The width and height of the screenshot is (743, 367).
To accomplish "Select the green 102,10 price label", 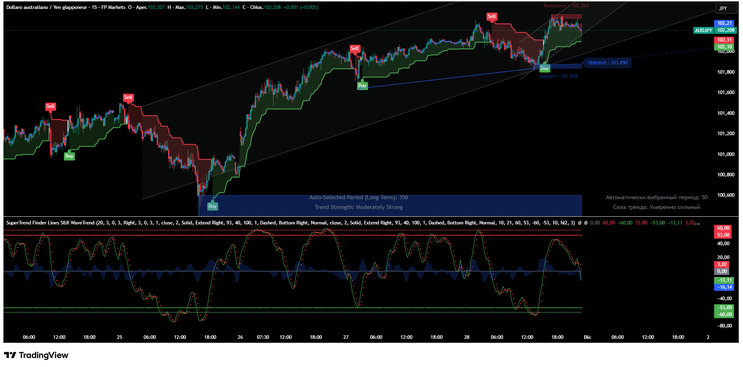I will tap(723, 47).
